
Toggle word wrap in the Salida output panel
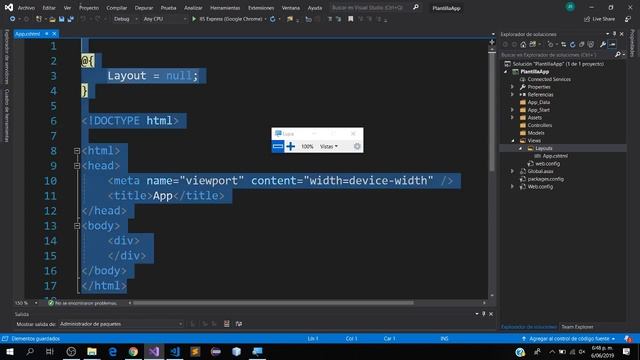[239, 324]
